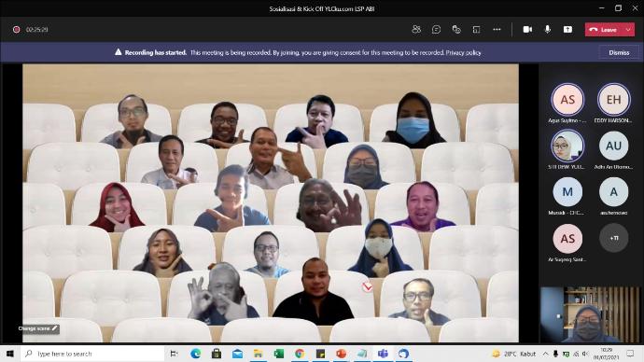Select the AU participant avatar
644x362 pixels.
[x=613, y=146]
